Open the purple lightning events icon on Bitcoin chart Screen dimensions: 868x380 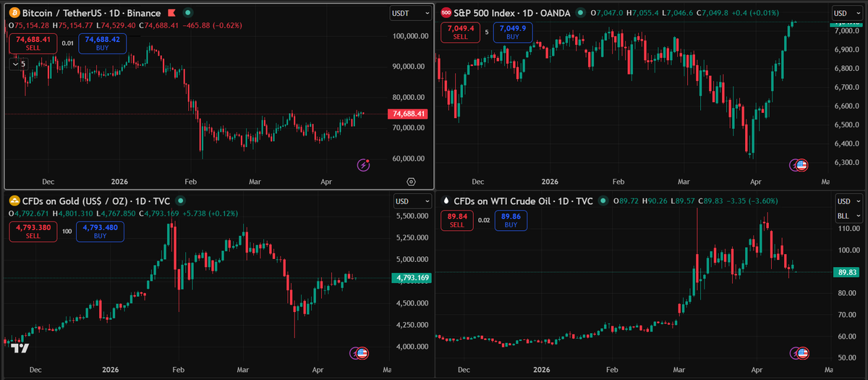(x=364, y=165)
